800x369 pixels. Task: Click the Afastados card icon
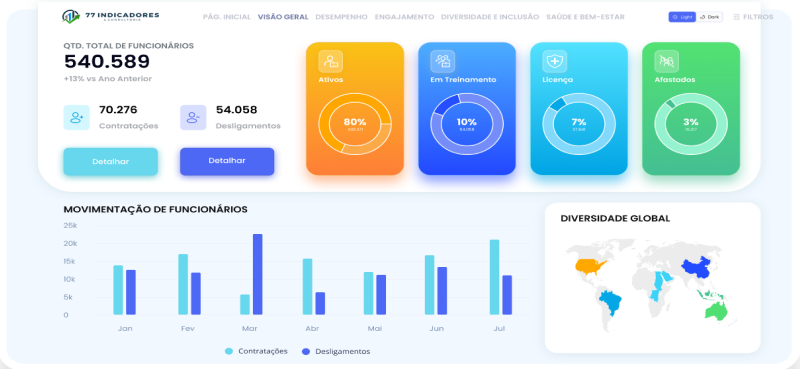click(666, 62)
